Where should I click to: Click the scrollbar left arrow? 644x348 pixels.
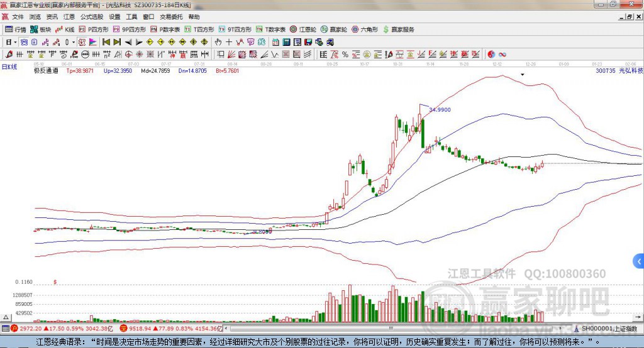[x=226, y=329]
